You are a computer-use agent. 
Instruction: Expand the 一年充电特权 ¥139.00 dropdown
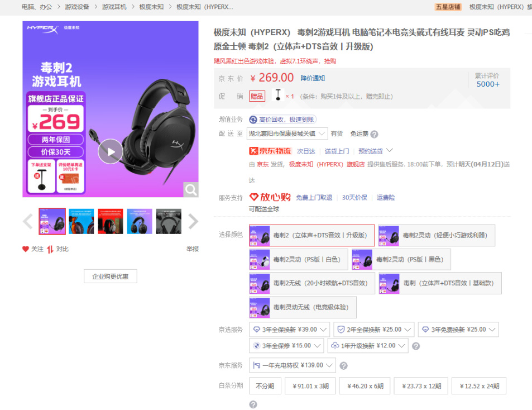[293, 365]
